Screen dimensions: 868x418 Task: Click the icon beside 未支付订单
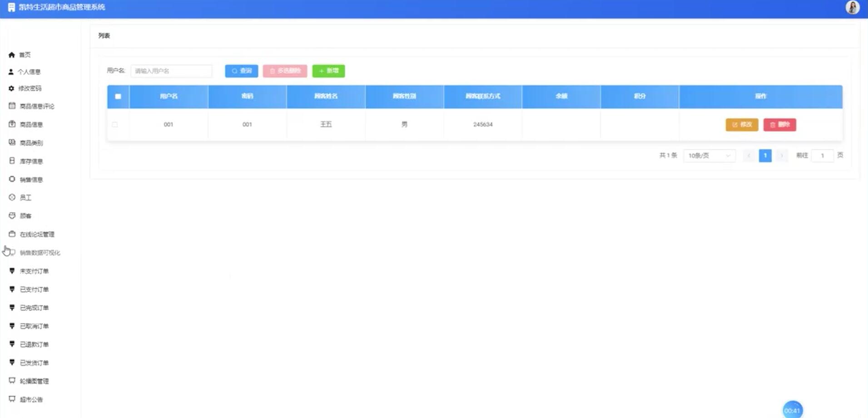[12, 271]
